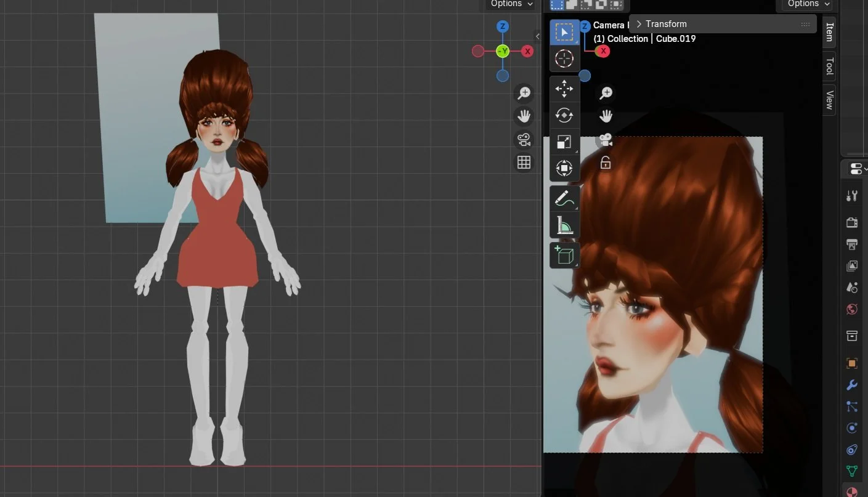868x497 pixels.
Task: Click the red X axis on the left gizmo
Action: tap(527, 52)
